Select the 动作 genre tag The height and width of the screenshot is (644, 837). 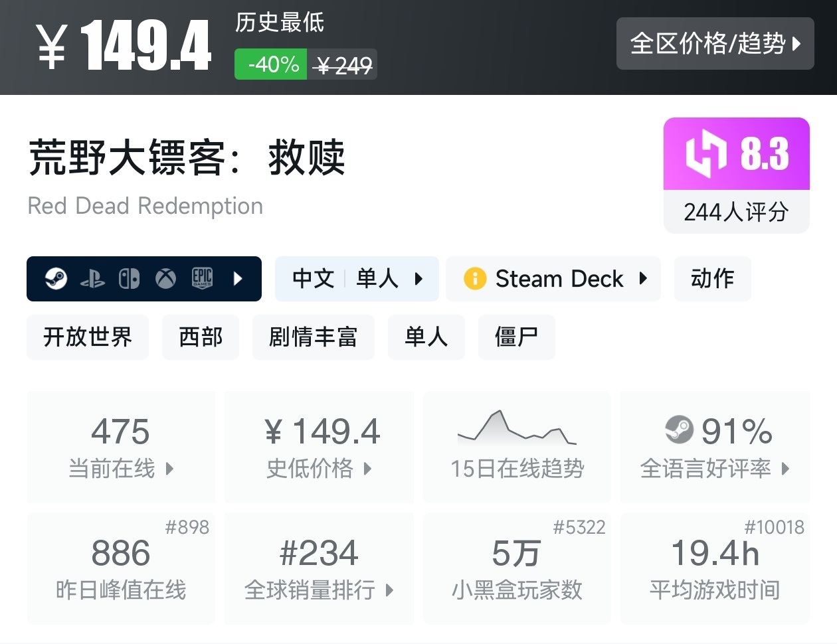[x=712, y=279]
